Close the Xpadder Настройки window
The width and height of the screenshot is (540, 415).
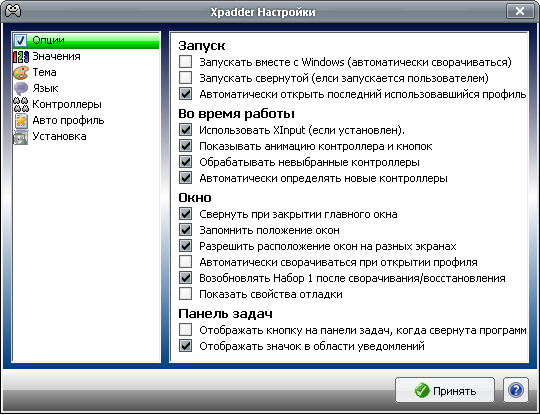click(519, 11)
